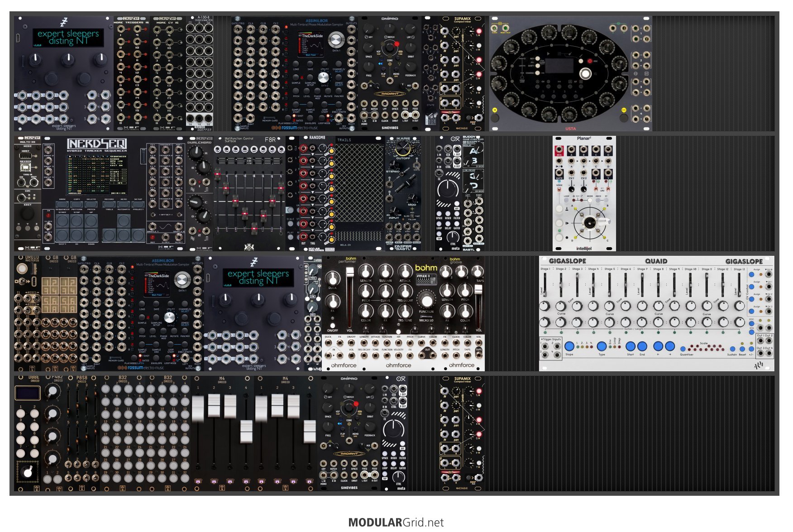Click the TRS Tone knob on bohm
The width and height of the screenshot is (793, 532).
pyautogui.click(x=405, y=311)
